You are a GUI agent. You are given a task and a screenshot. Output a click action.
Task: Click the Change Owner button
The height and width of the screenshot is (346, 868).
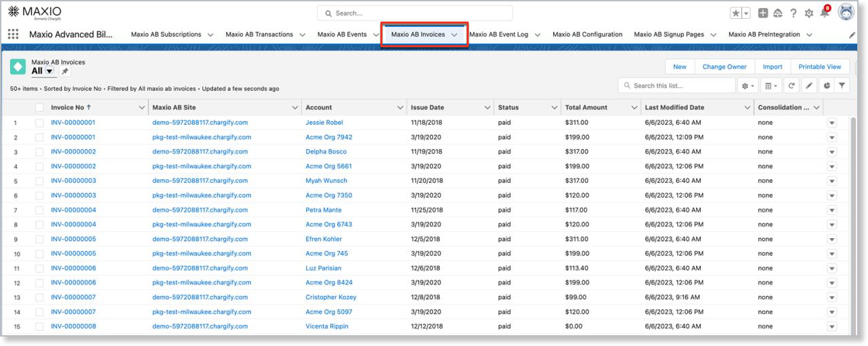coord(724,67)
